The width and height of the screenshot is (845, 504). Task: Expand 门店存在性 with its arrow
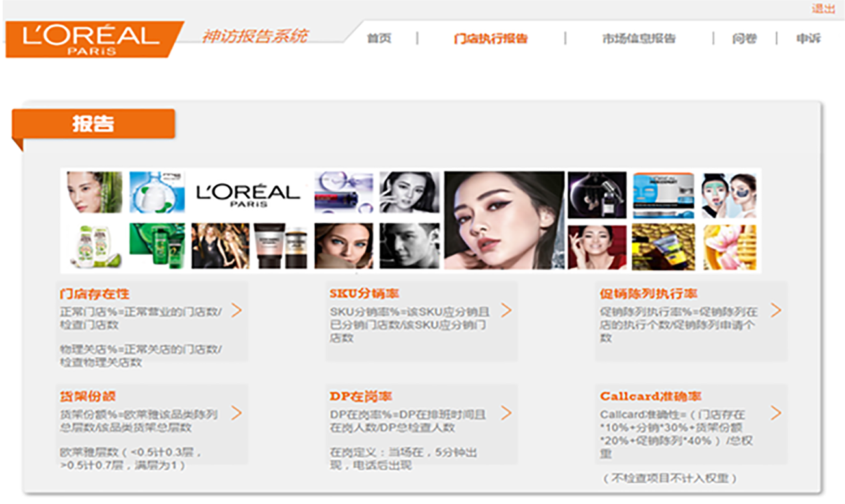(237, 310)
